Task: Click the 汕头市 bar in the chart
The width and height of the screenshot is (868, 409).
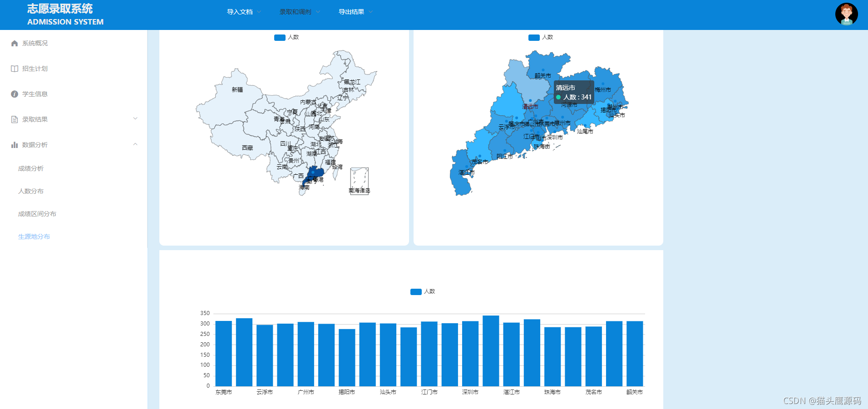Action: [x=388, y=355]
